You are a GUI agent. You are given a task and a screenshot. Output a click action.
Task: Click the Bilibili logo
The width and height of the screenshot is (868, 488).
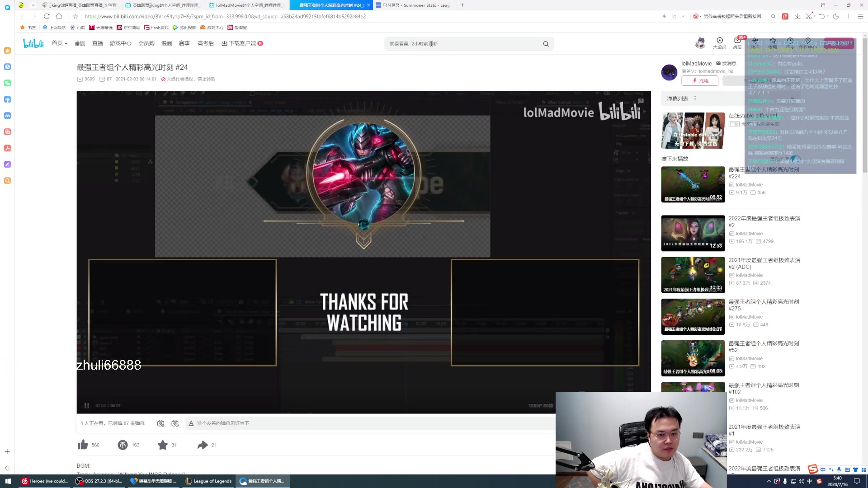(x=33, y=43)
